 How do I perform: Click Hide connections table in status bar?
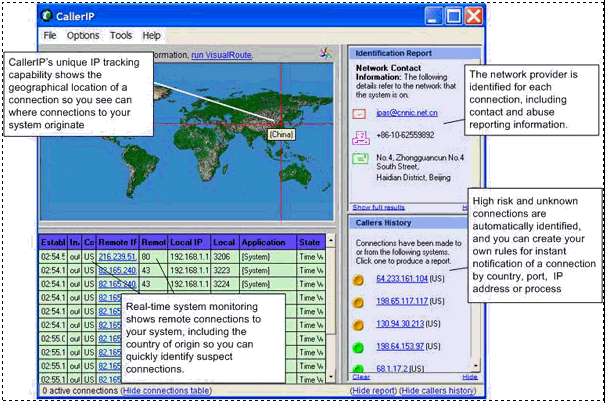(x=166, y=391)
